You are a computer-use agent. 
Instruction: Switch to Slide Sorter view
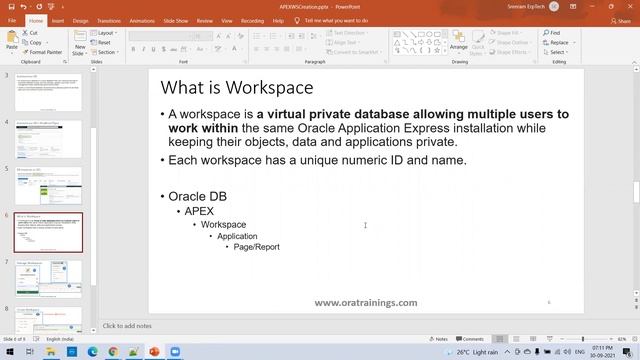click(516, 339)
